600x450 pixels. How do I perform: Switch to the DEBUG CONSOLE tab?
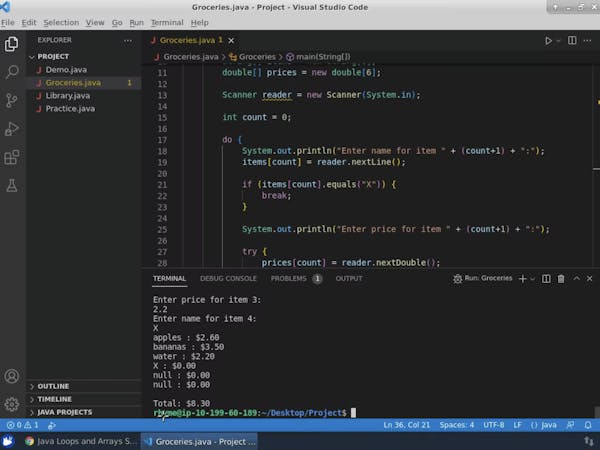tap(228, 279)
